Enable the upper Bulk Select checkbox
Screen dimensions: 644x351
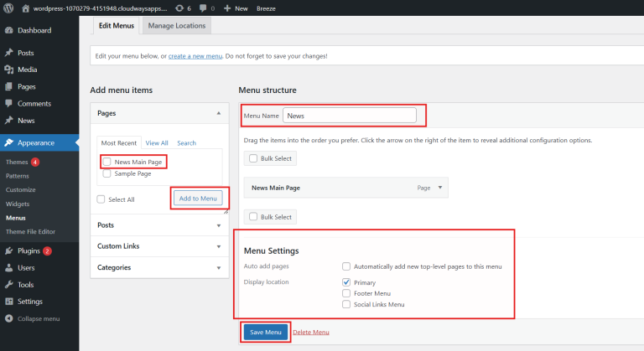click(x=253, y=158)
